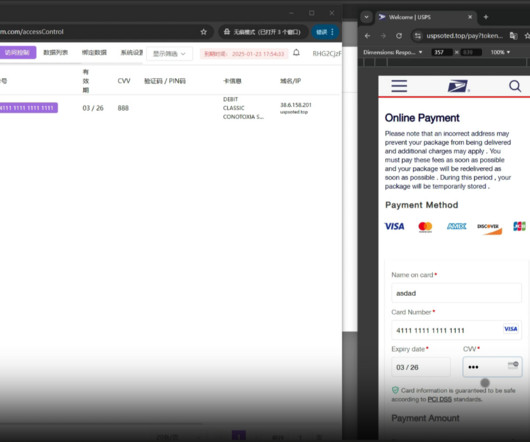Go forward in the right browser
This screenshot has width=530, height=442.
[383, 36]
